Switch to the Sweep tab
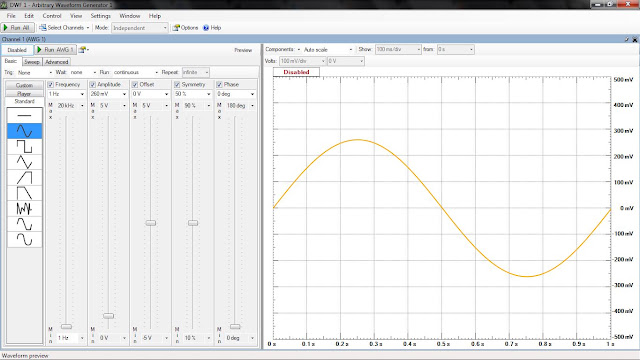640x360 pixels. click(x=32, y=62)
